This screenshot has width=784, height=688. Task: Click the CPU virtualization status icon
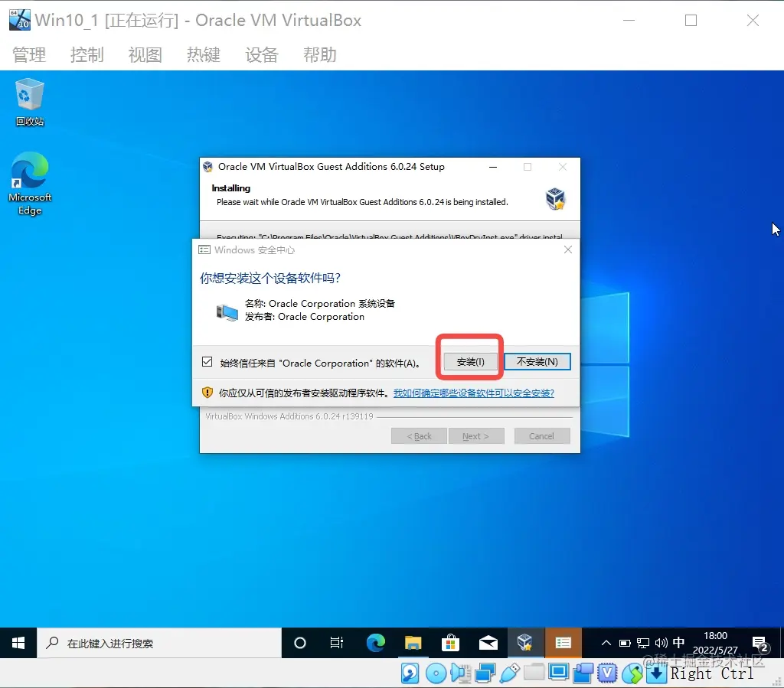tap(607, 673)
